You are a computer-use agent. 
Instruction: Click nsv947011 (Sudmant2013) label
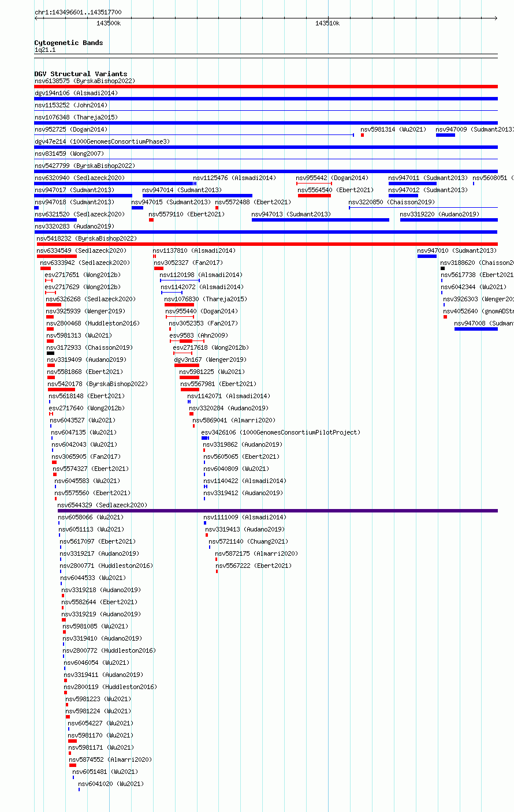429,178
